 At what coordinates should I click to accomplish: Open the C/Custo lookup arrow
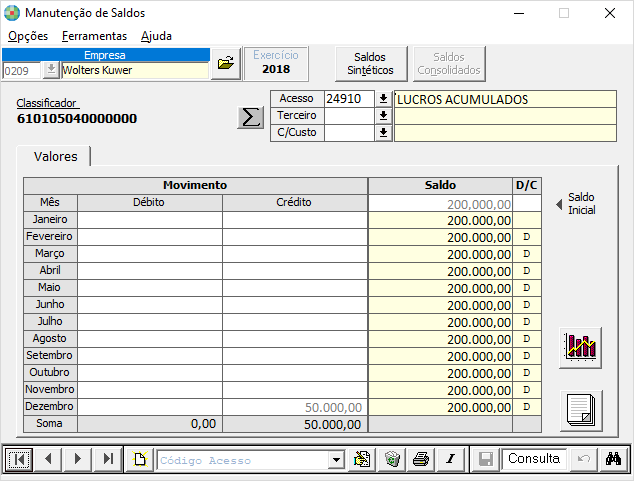click(383, 133)
